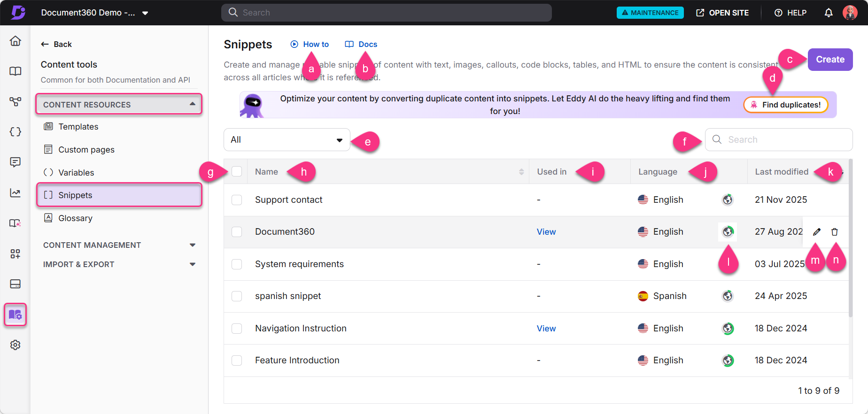Open the All language filter dropdown

(287, 140)
